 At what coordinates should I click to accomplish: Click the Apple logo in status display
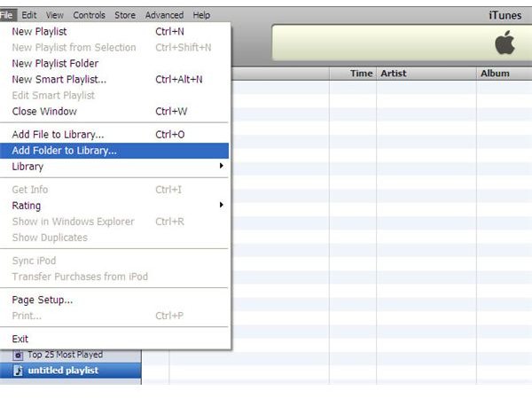[x=505, y=43]
